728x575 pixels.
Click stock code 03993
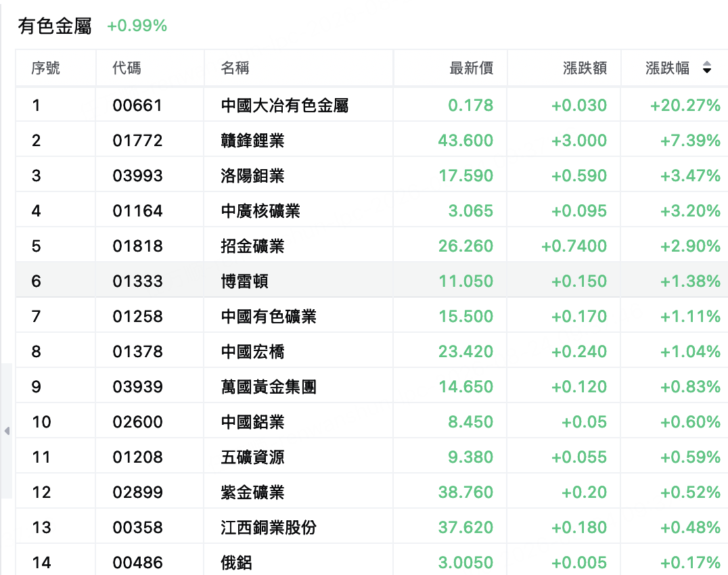[x=137, y=176]
